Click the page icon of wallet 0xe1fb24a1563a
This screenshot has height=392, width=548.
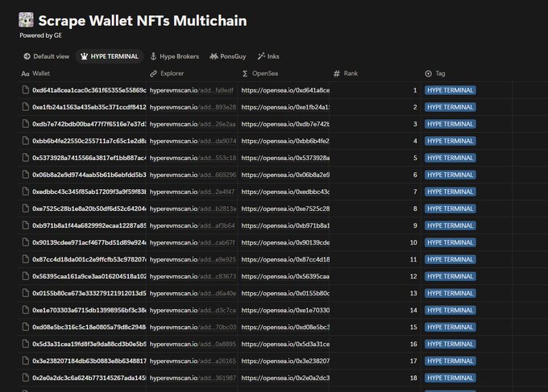pos(26,107)
